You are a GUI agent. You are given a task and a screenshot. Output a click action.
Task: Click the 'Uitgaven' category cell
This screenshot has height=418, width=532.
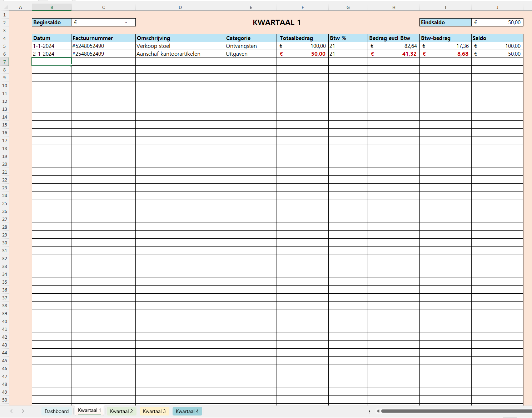(250, 54)
